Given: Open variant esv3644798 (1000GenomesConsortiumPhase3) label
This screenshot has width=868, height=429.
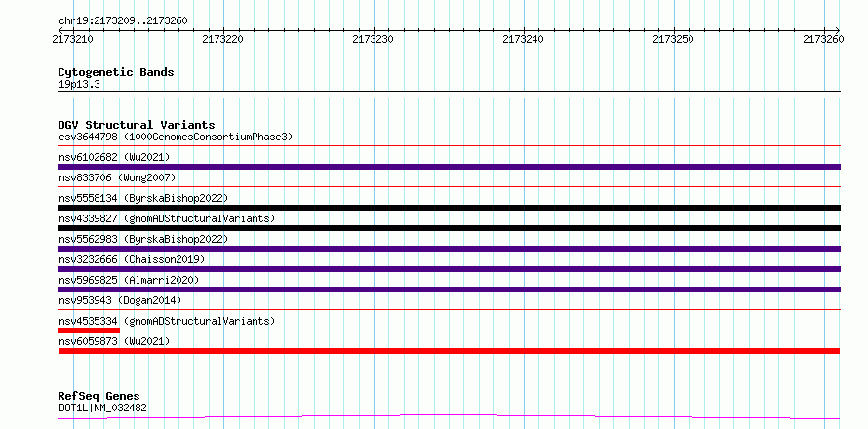Looking at the screenshot, I should click(x=176, y=136).
